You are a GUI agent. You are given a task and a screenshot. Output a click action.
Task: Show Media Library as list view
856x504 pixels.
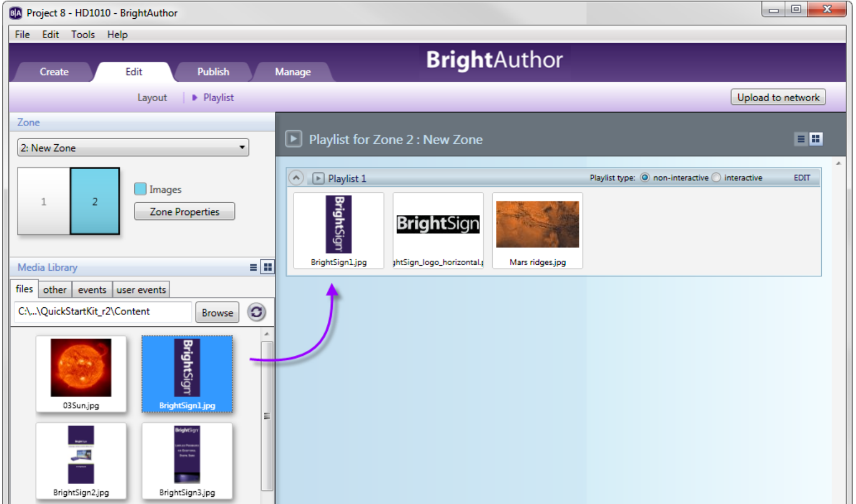click(253, 267)
